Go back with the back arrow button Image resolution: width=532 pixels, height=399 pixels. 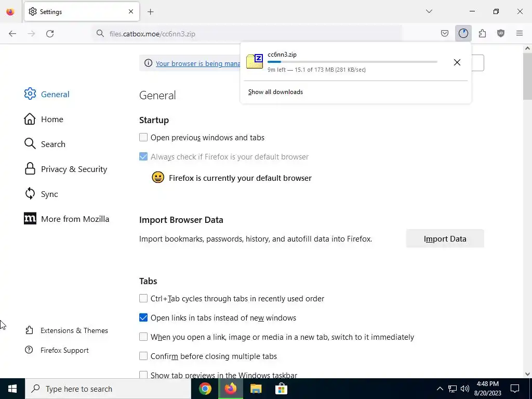pos(12,34)
